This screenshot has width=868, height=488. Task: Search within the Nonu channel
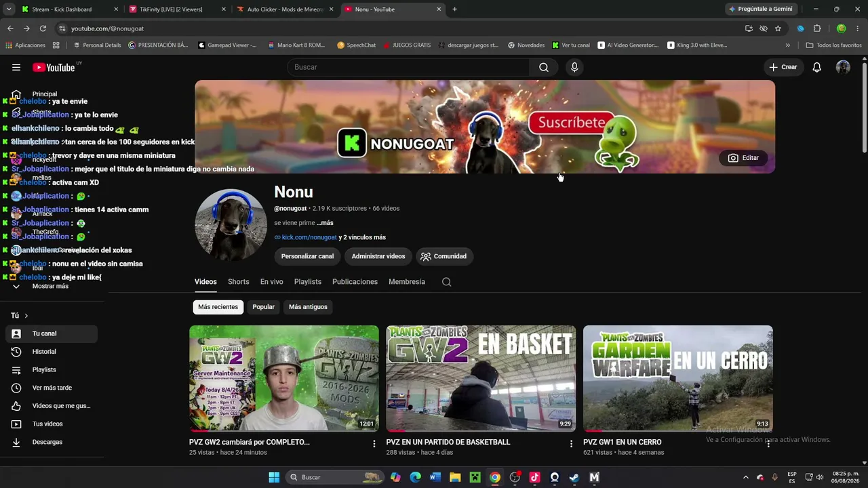[446, 282]
